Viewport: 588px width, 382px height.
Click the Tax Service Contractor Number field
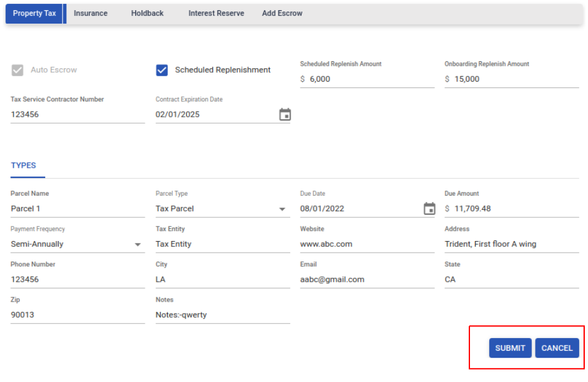[x=78, y=114]
